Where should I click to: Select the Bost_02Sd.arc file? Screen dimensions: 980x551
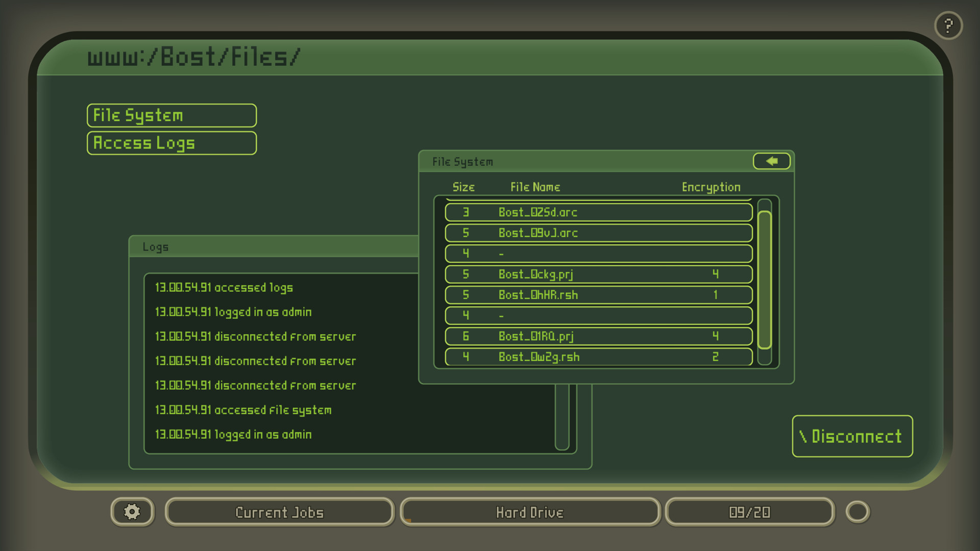tap(598, 212)
